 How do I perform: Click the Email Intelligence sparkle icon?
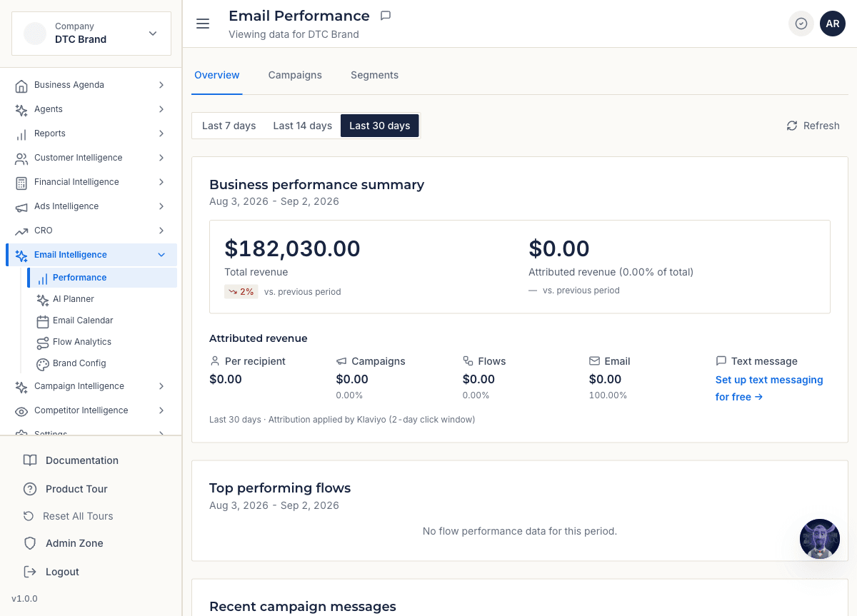(21, 256)
